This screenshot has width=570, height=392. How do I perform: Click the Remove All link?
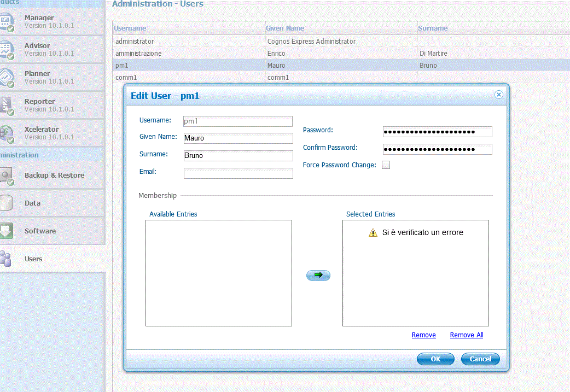[x=467, y=335]
